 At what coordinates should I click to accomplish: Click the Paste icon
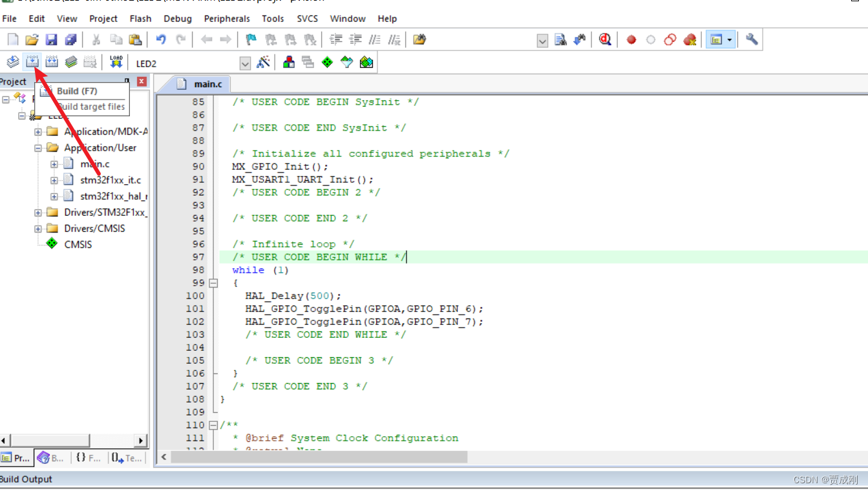coord(135,39)
